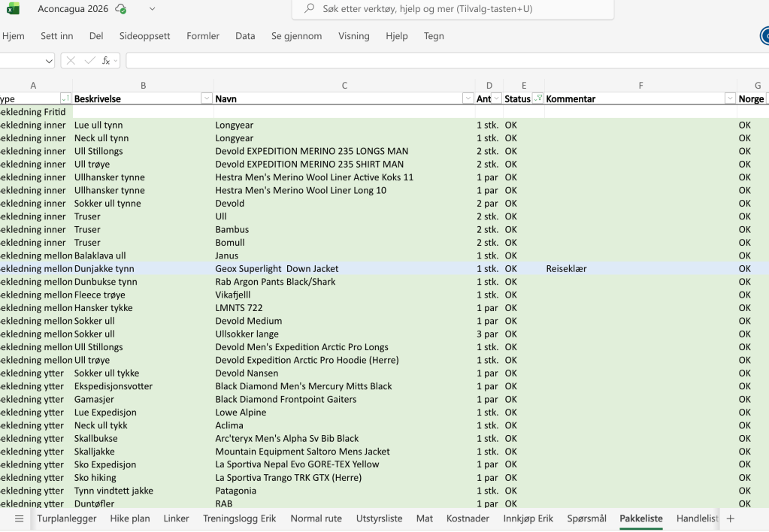Open the Name Box dropdown arrow

tap(50, 61)
